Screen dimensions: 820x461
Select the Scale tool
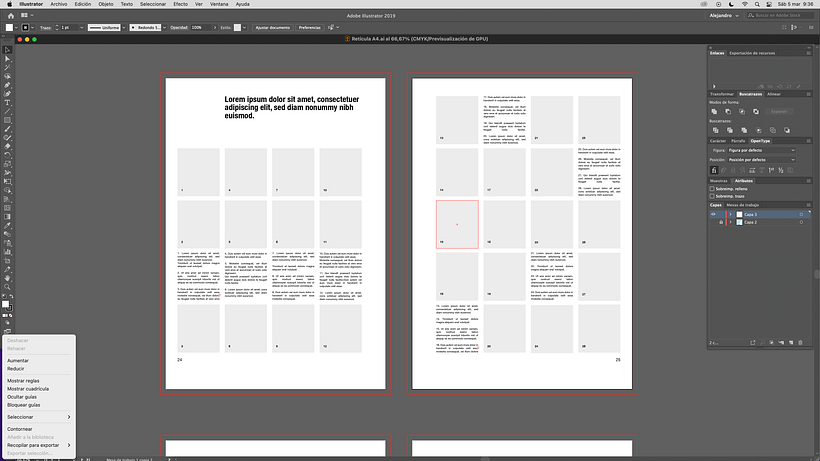pyautogui.click(x=7, y=164)
